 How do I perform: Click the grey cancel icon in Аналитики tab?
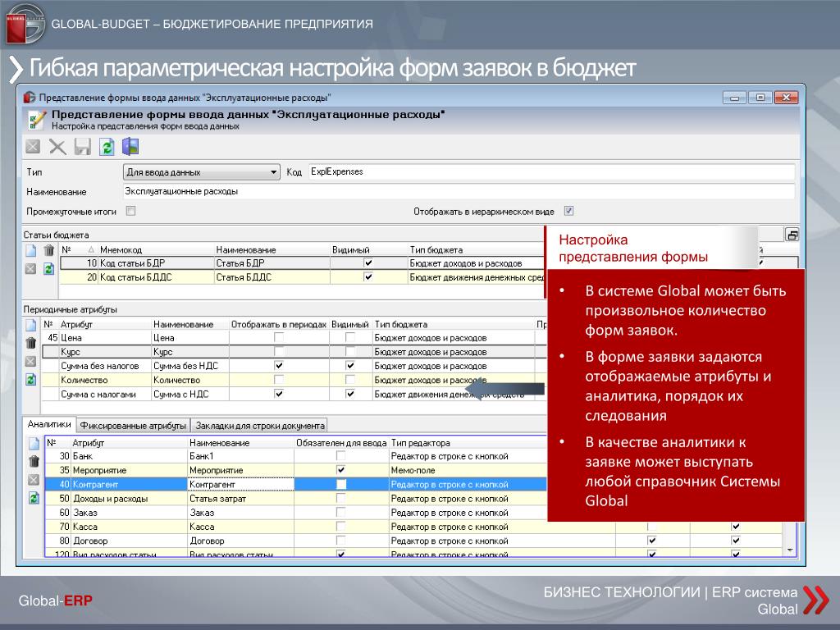click(34, 479)
